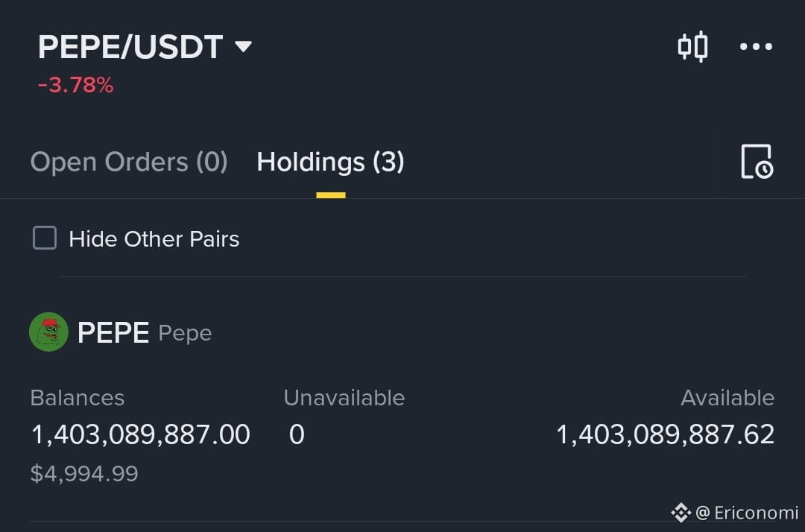Open the order history icon
Screen dimensions: 805x532
[x=757, y=162]
